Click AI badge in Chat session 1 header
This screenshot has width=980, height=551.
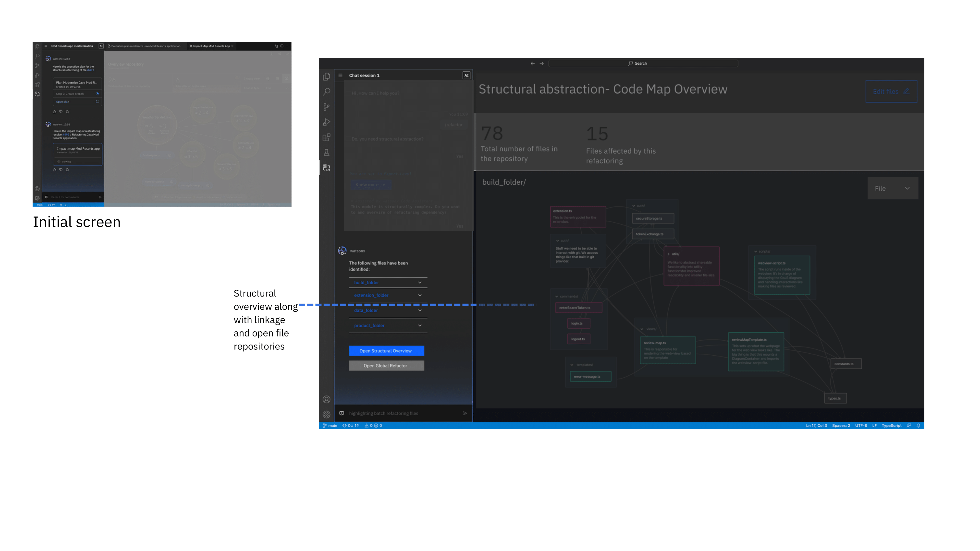pos(466,75)
